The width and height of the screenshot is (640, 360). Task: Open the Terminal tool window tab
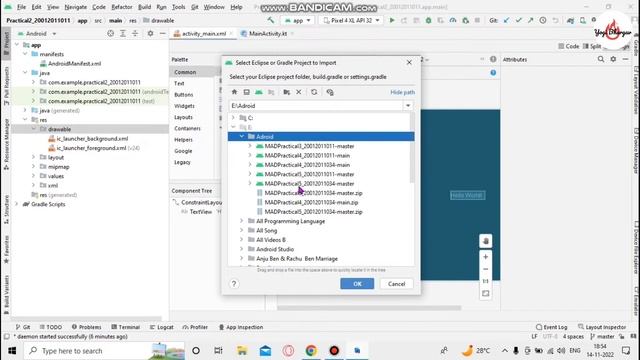(126, 327)
